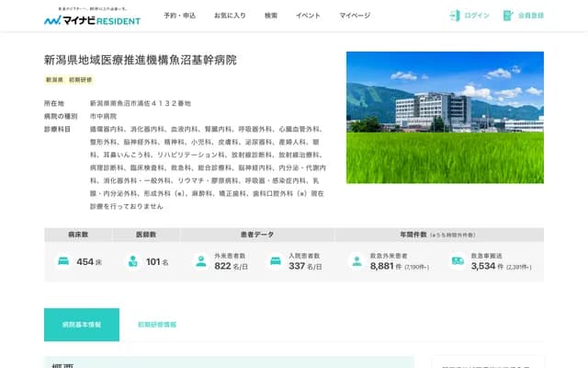
Task: Open マイページ from the header
Action: [354, 16]
